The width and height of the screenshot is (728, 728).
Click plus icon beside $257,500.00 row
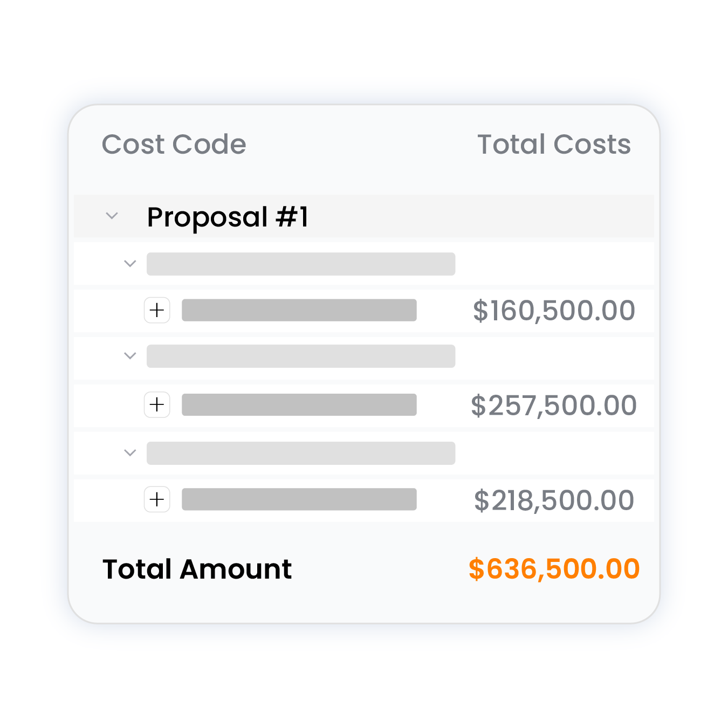157,404
